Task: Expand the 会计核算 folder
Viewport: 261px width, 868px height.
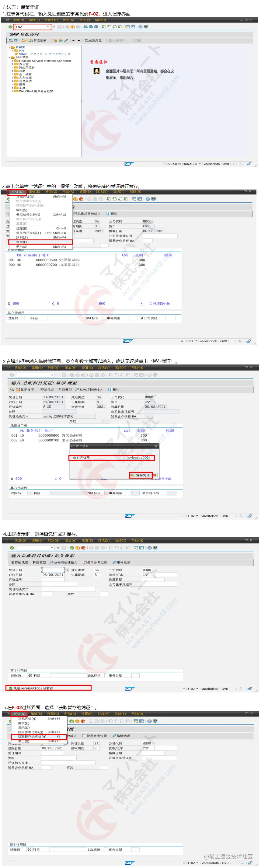Action: coord(13,74)
